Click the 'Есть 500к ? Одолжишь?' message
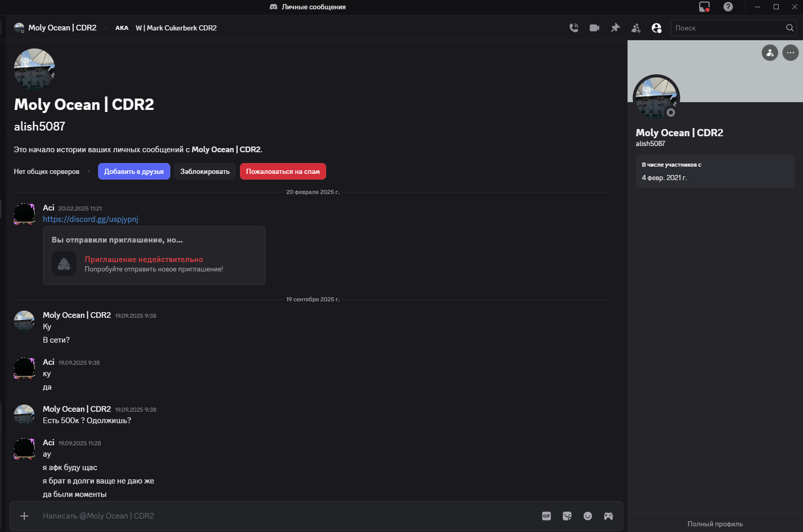The height and width of the screenshot is (532, 803). [87, 421]
